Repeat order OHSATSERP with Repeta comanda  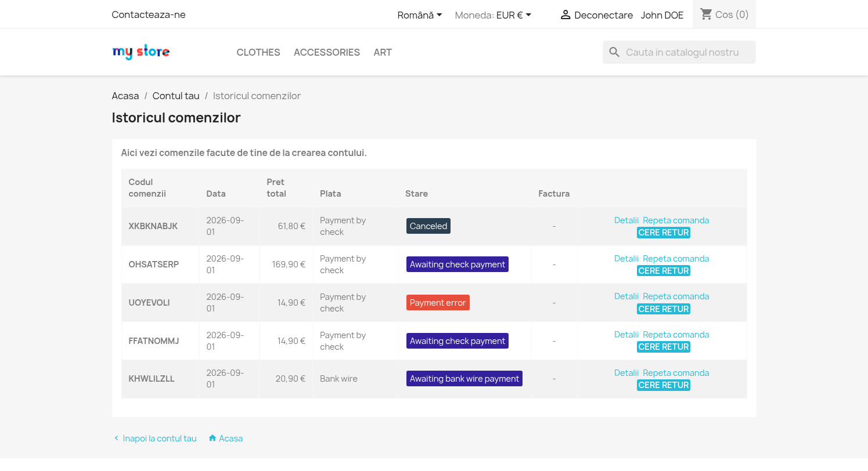pyautogui.click(x=676, y=259)
